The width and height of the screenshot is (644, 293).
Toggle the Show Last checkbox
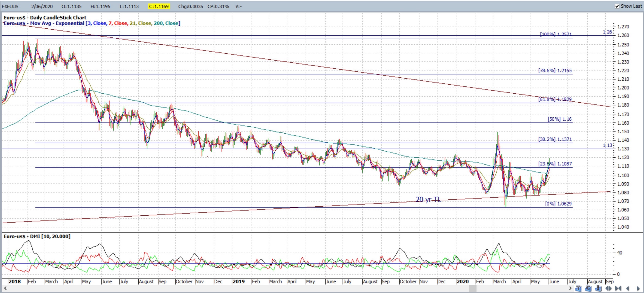click(x=617, y=6)
